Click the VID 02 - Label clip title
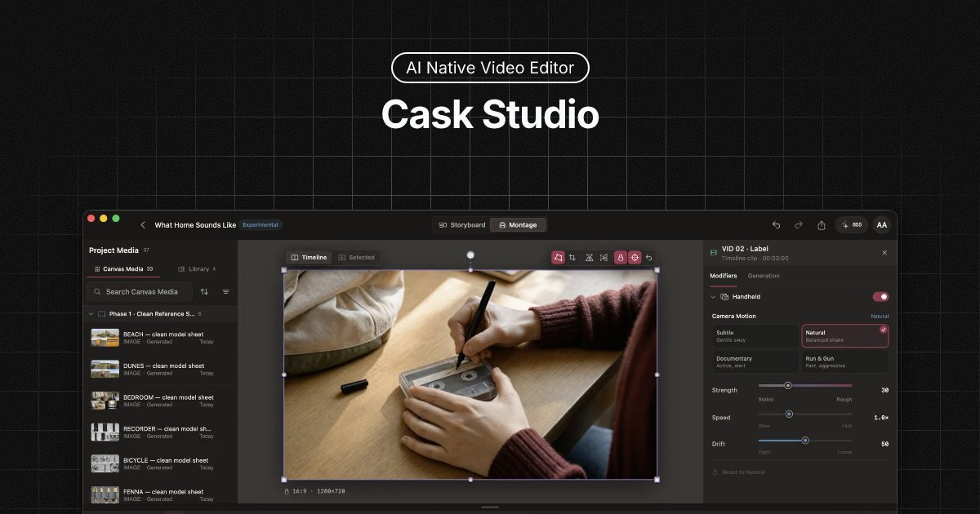Screen dimensions: 980x514 coord(745,249)
